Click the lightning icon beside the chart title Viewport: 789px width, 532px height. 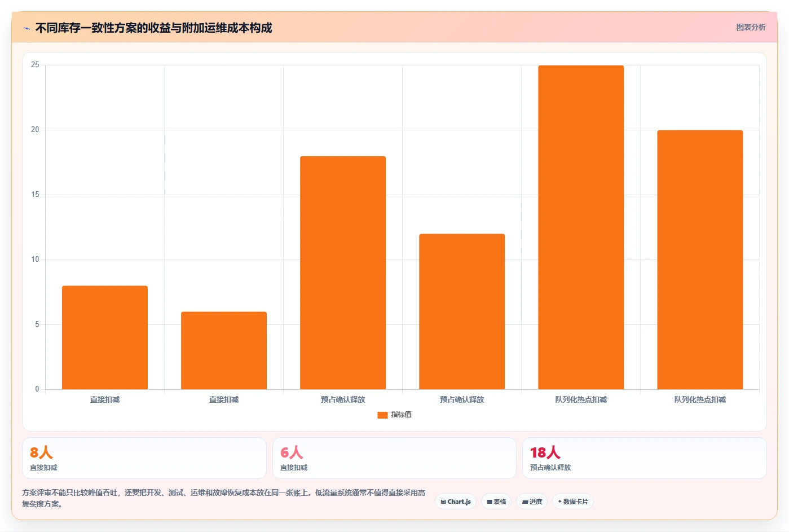[27, 28]
